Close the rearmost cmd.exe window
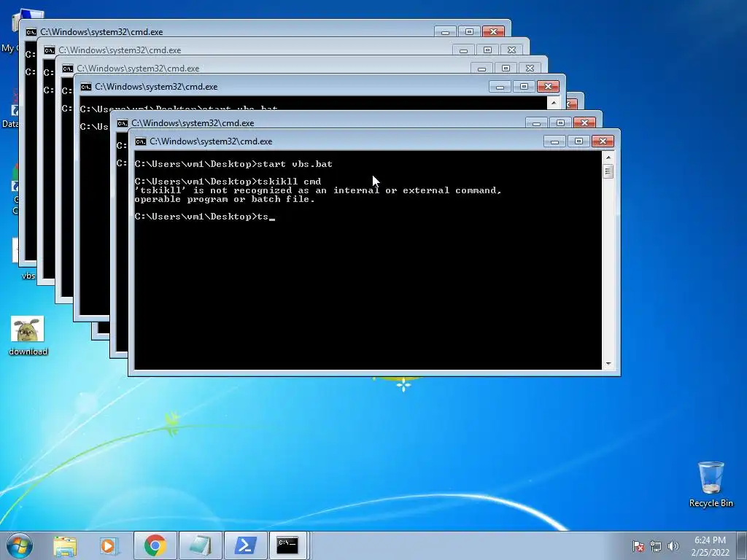This screenshot has width=747, height=560. (x=493, y=31)
